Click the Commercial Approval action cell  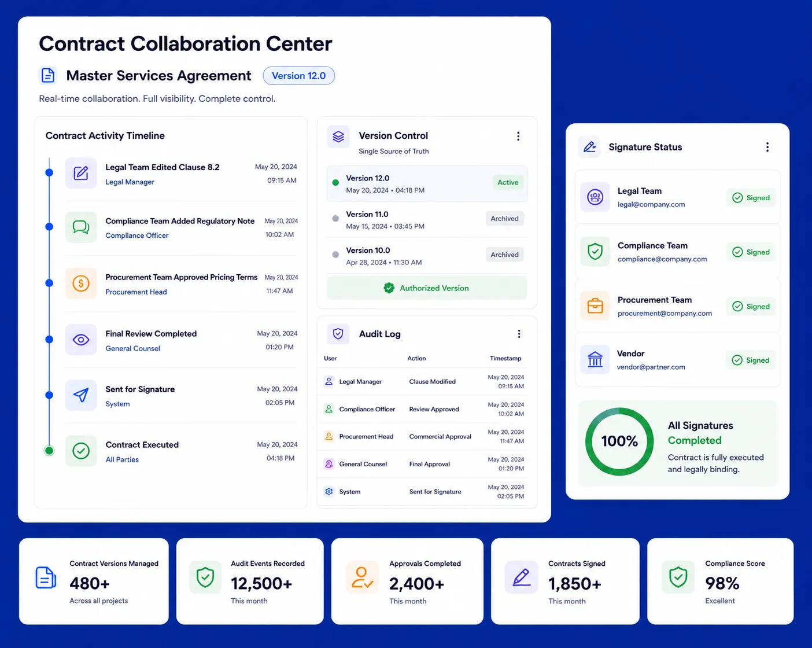(440, 437)
